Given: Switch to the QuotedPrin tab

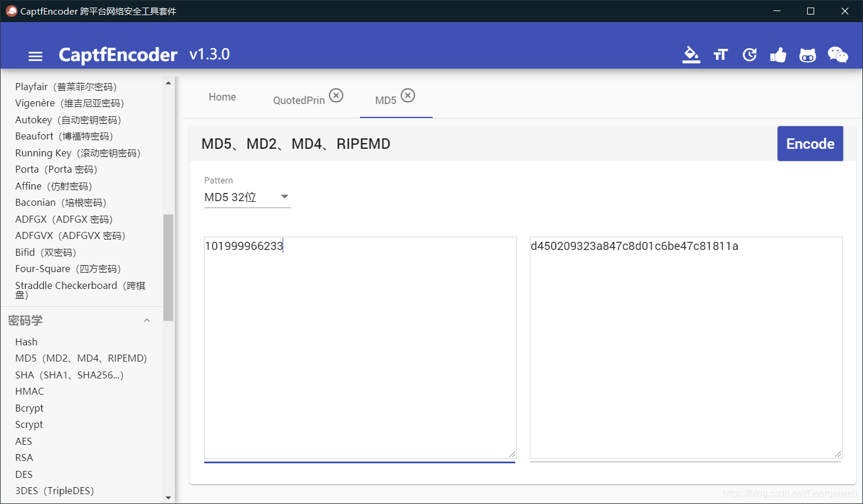Looking at the screenshot, I should [x=299, y=101].
